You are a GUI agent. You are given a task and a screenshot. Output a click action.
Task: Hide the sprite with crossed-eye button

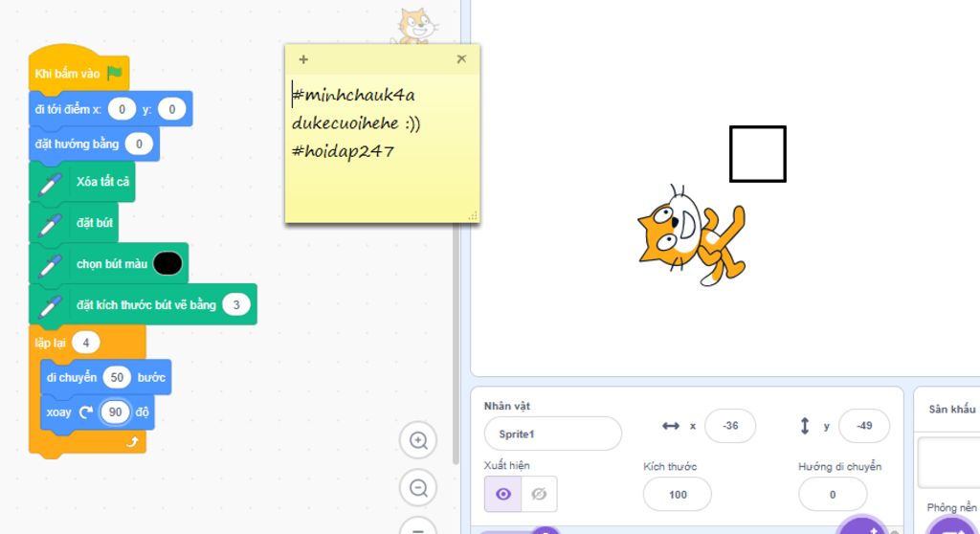539,494
